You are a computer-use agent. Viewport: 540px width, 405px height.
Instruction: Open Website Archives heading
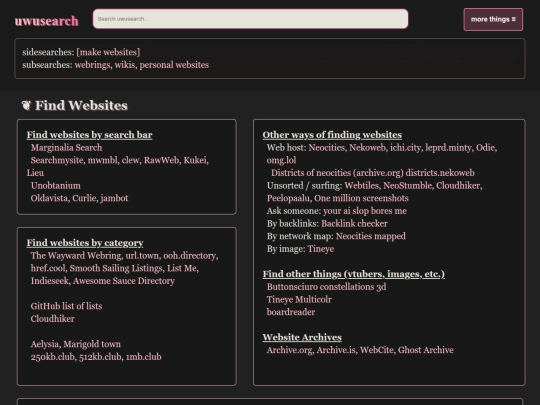pos(302,337)
